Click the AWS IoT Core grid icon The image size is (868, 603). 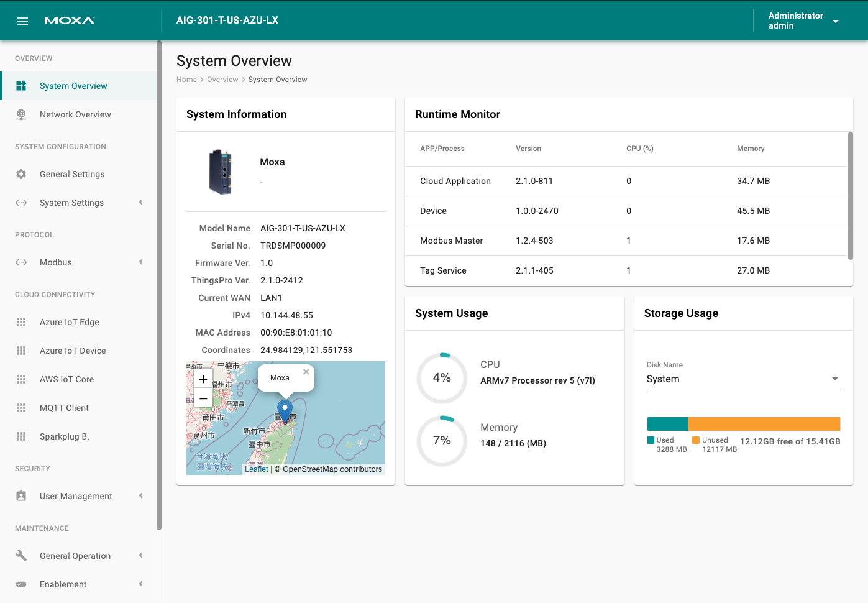[21, 379]
